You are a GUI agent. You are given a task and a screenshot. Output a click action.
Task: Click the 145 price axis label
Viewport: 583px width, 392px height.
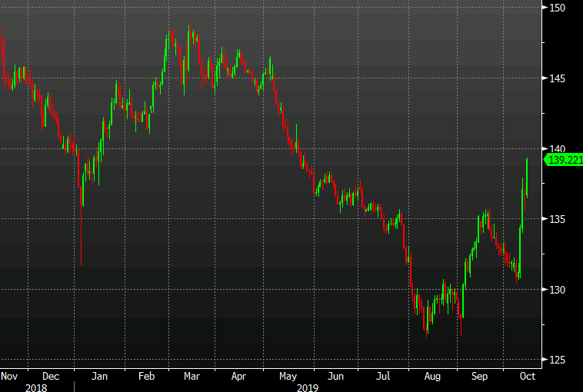click(558, 78)
